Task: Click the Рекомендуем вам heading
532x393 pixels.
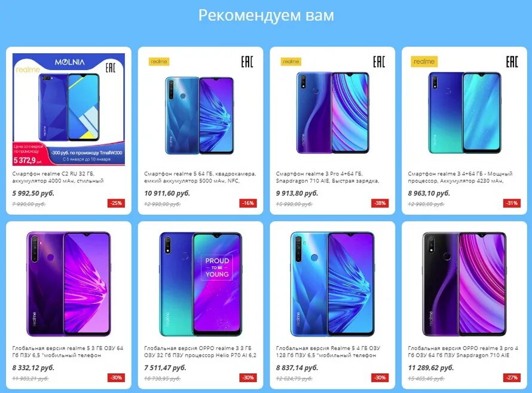Action: coord(266,16)
